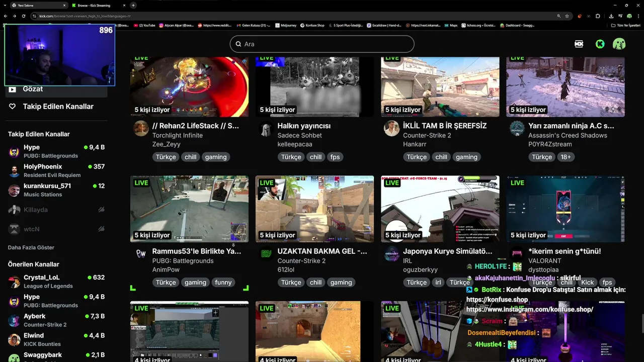Open P0YR4Zstream streamer avatar
The image size is (644, 362).
point(517,128)
